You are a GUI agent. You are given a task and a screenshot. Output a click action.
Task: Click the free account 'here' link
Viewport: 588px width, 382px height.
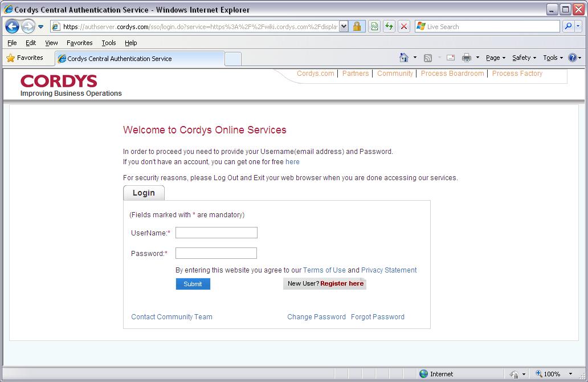[x=292, y=162]
